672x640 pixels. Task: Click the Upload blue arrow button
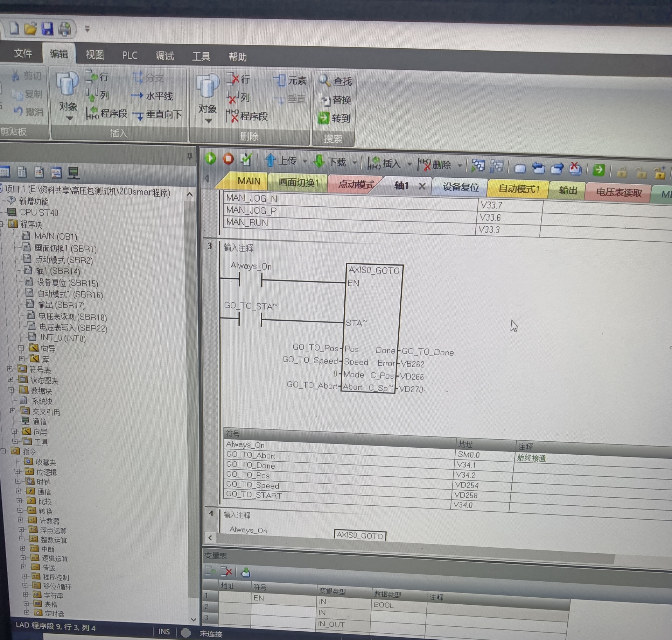[271, 161]
